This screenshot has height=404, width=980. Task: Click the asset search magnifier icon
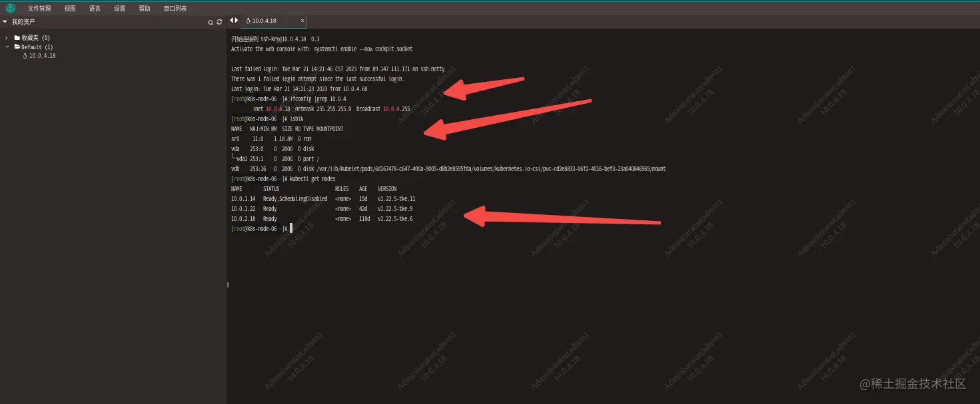(211, 23)
